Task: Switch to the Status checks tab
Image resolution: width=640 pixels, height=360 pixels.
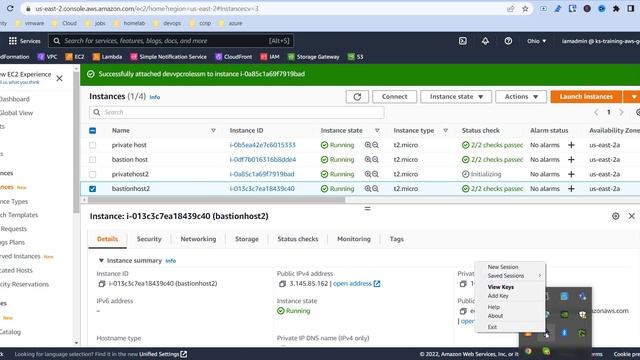Action: coord(298,239)
